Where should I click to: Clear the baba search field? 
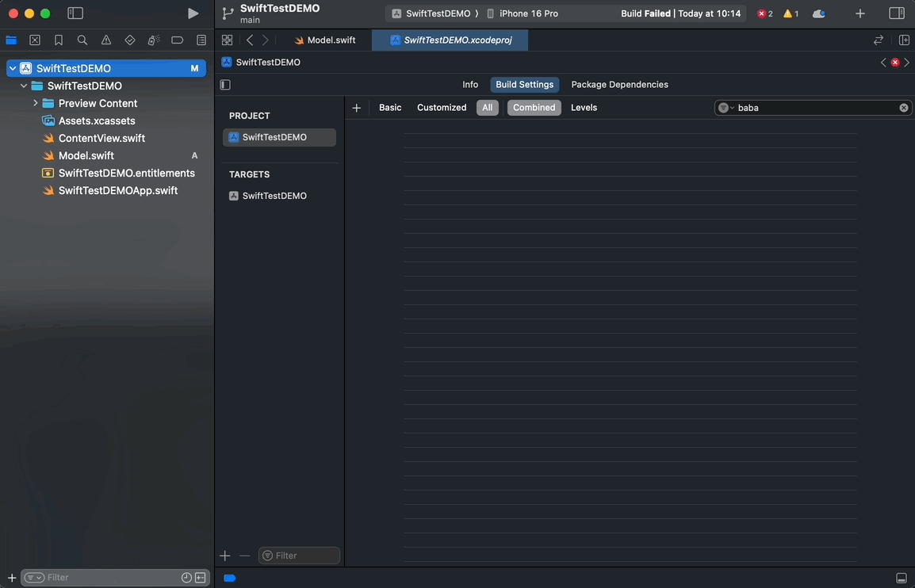(x=903, y=108)
